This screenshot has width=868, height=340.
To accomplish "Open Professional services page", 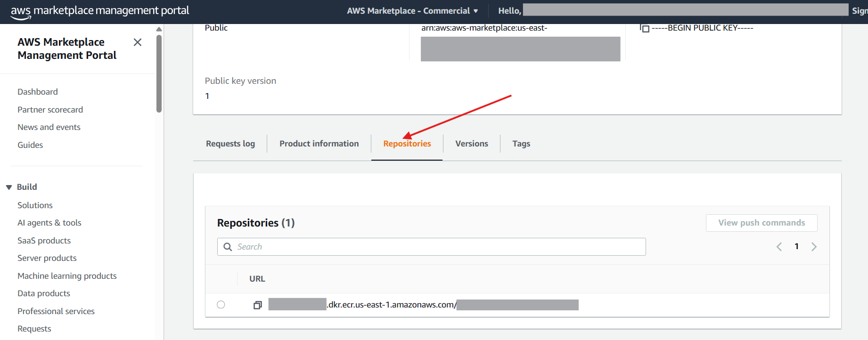I will coord(56,311).
